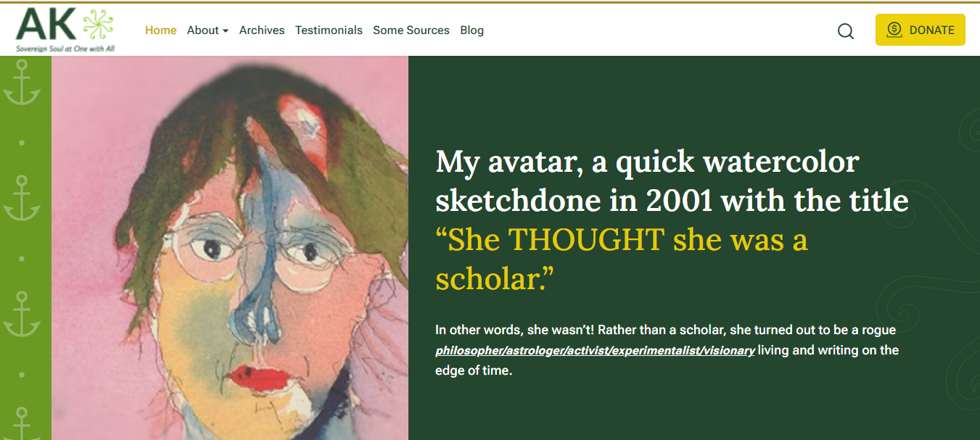Screen dimensions: 980x440
Task: Go to the Home nav item
Action: click(160, 30)
